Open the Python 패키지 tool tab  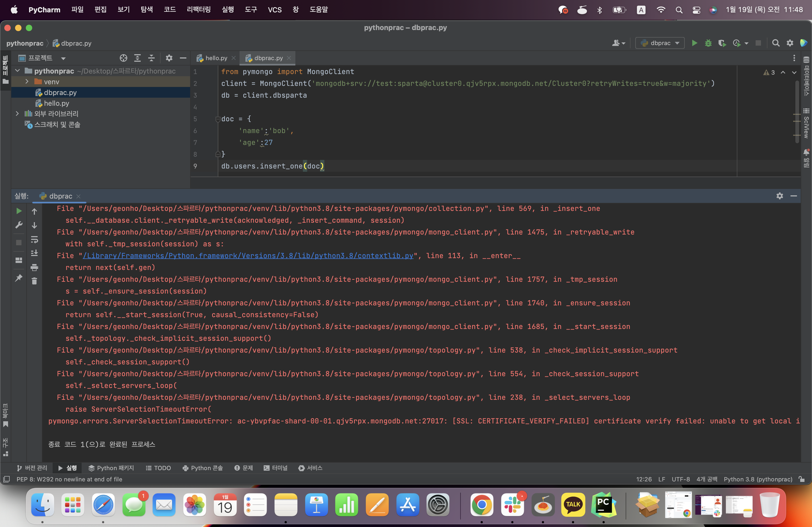(x=111, y=468)
